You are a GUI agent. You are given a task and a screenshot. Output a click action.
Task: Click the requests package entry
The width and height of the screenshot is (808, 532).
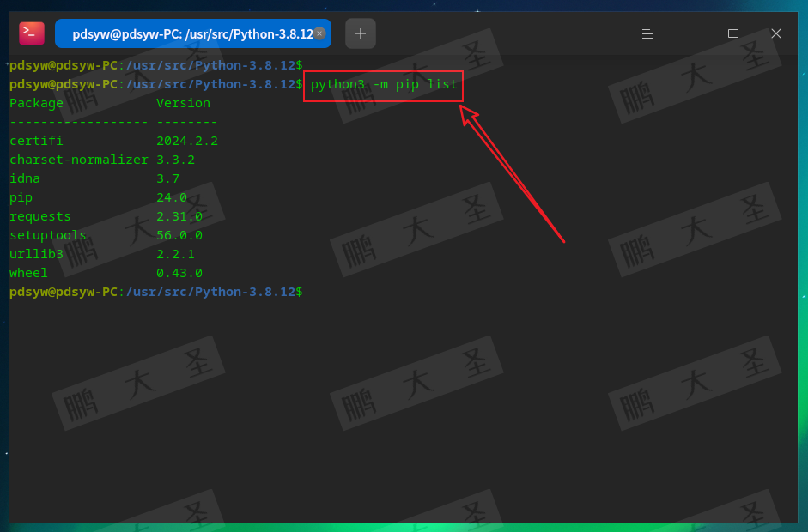39,216
